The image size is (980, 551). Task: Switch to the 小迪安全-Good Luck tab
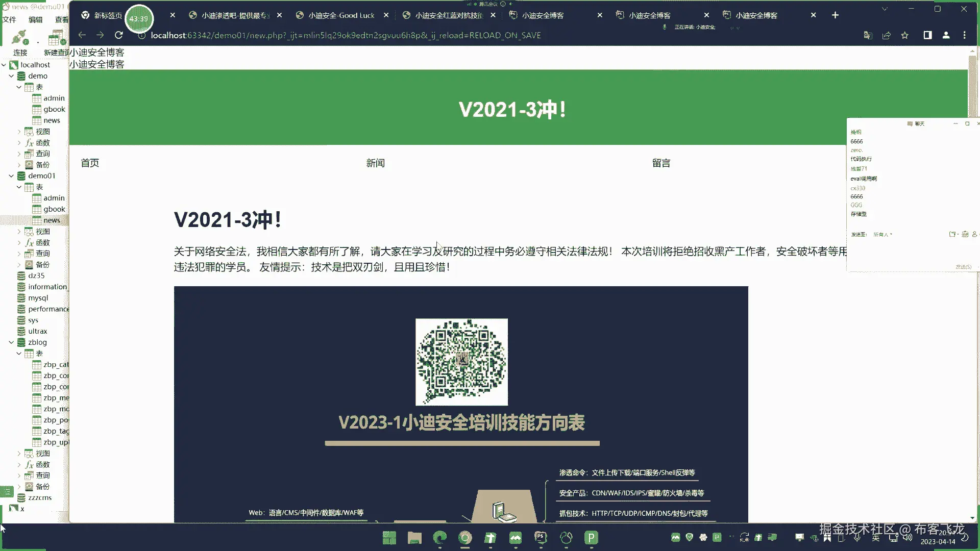[x=341, y=15]
